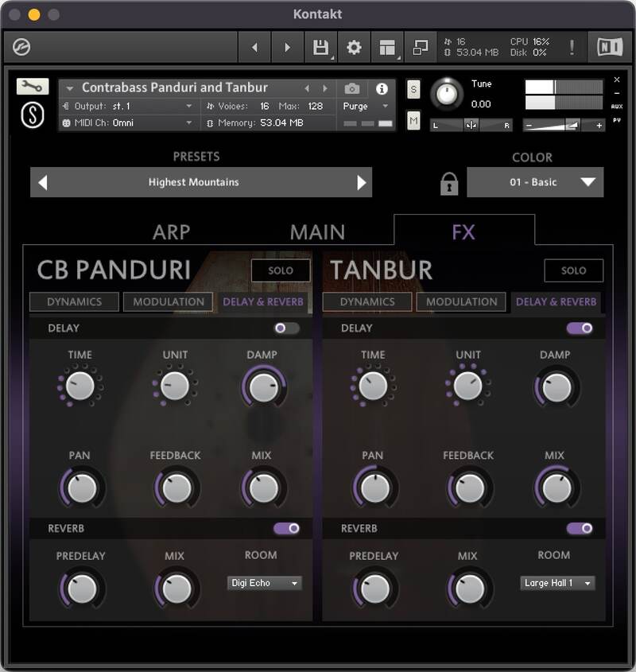Click the snapshot camera icon
Screen dimensions: 636x672
click(x=351, y=88)
